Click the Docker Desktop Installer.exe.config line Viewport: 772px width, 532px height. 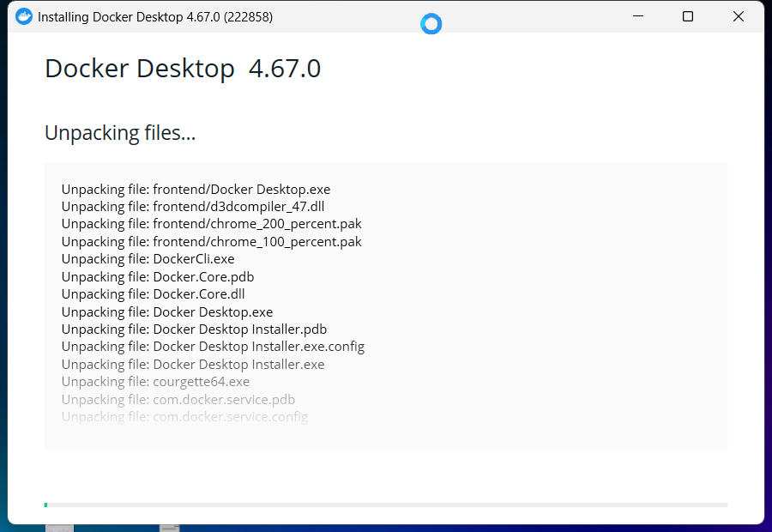pos(213,347)
